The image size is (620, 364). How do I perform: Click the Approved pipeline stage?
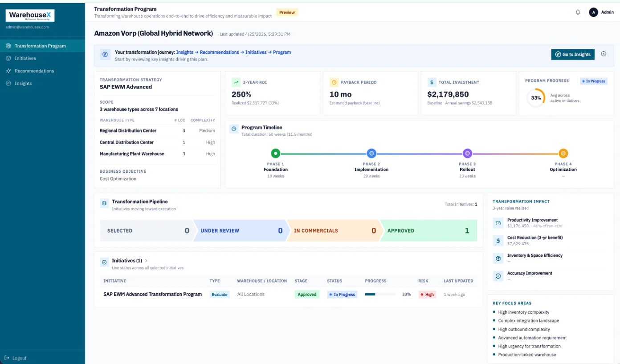tap(428, 231)
